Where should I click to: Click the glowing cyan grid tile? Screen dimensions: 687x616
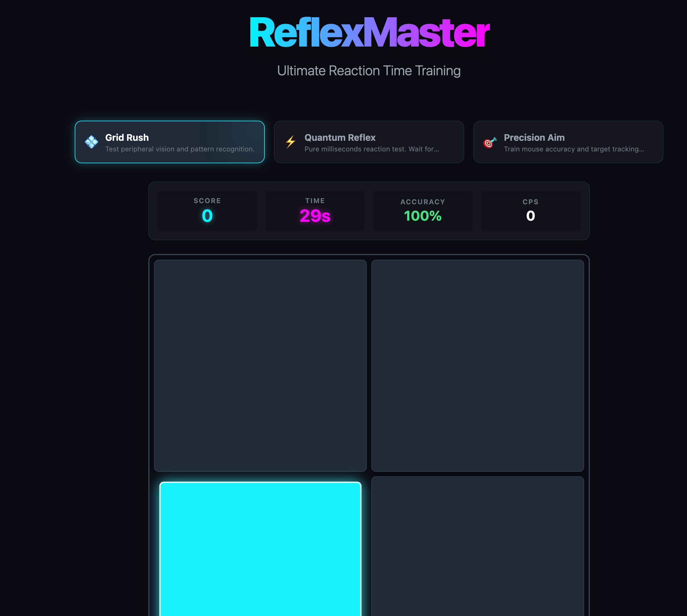point(260,548)
